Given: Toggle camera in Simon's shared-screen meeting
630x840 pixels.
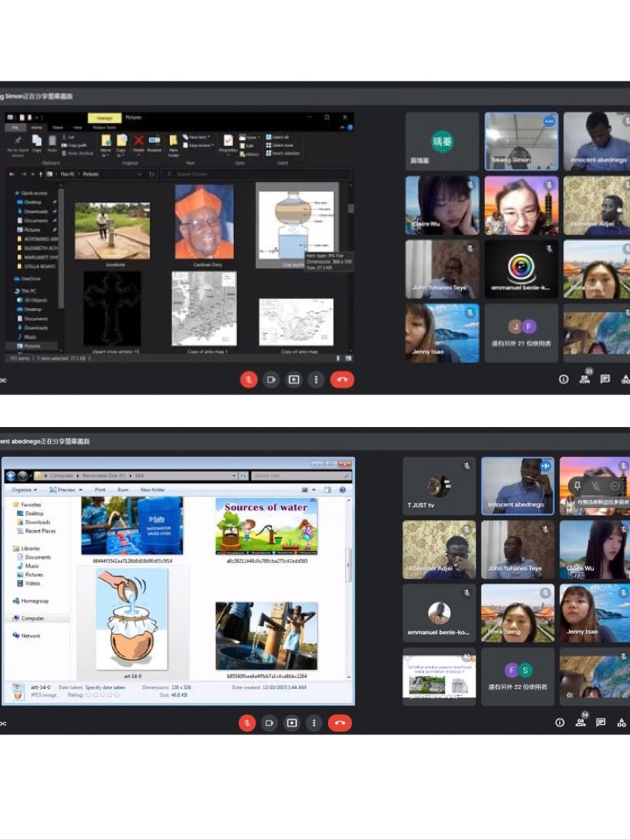Looking at the screenshot, I should point(271,379).
